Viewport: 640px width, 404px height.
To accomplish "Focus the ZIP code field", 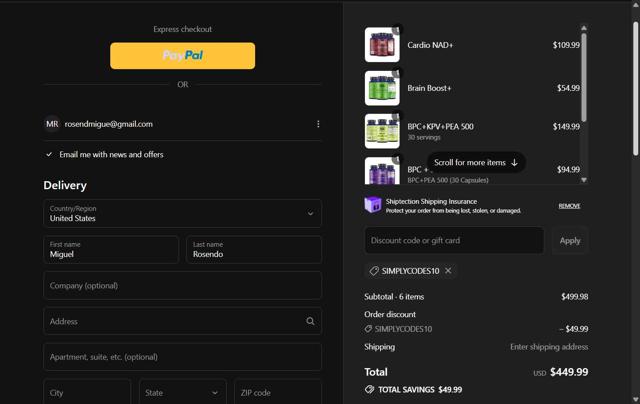I will click(x=278, y=393).
